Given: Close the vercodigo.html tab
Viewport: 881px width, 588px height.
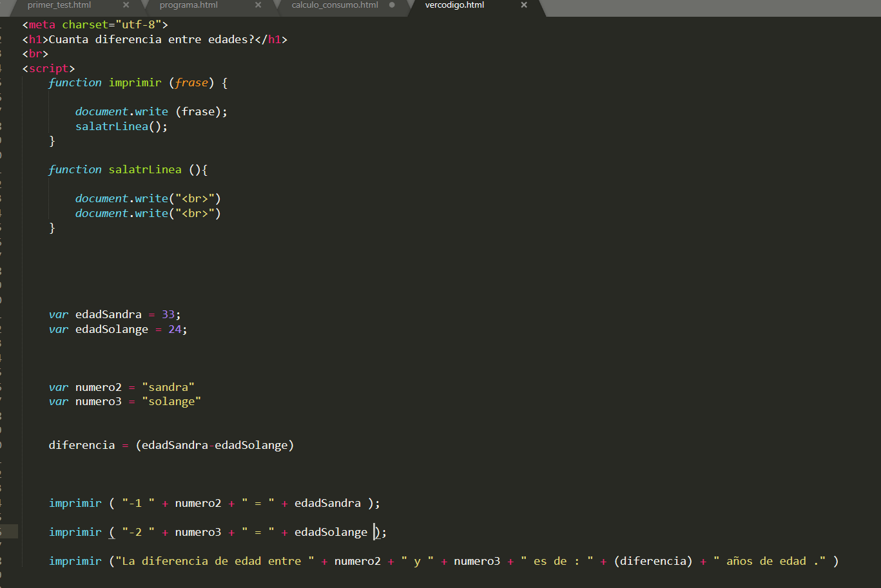Looking at the screenshot, I should (524, 5).
